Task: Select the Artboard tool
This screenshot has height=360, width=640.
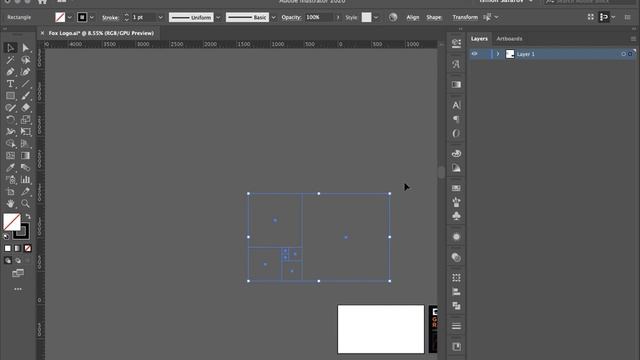Action: coord(10,191)
